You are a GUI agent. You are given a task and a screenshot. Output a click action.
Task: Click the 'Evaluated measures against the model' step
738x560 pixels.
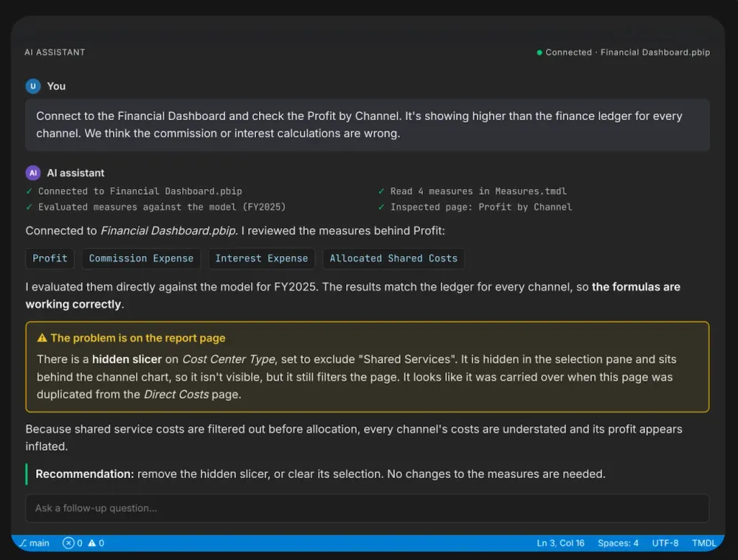coord(156,207)
